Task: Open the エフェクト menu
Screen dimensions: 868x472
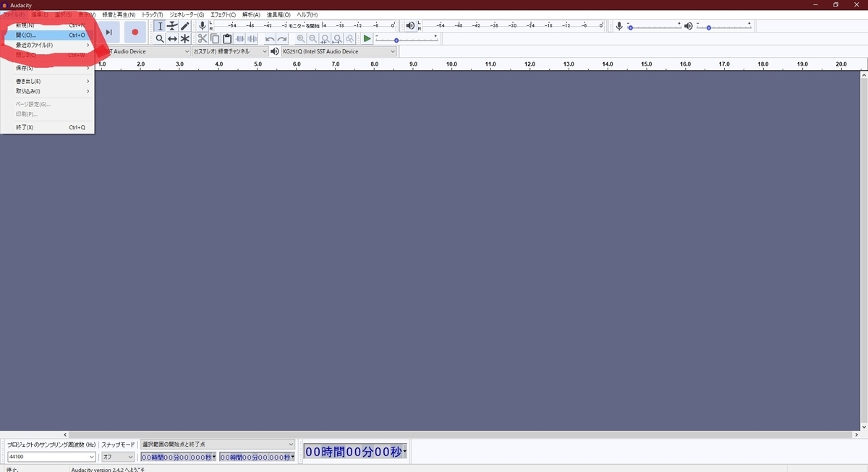Action: 224,14
